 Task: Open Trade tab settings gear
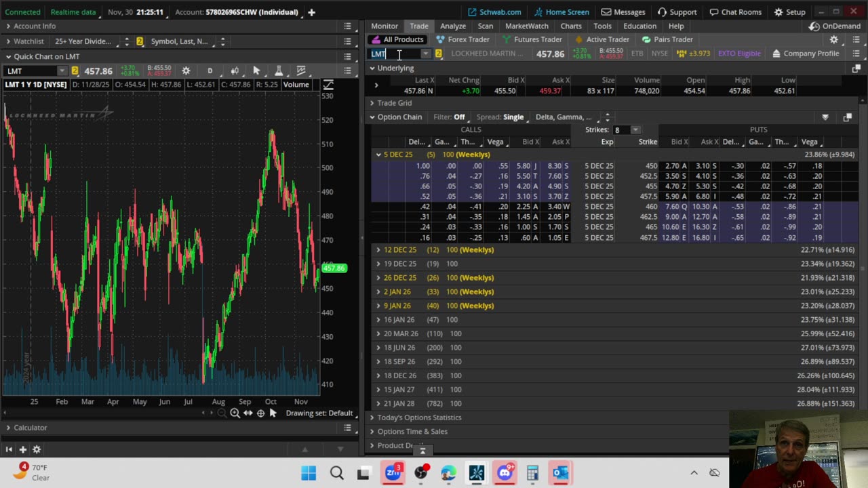[x=834, y=40]
